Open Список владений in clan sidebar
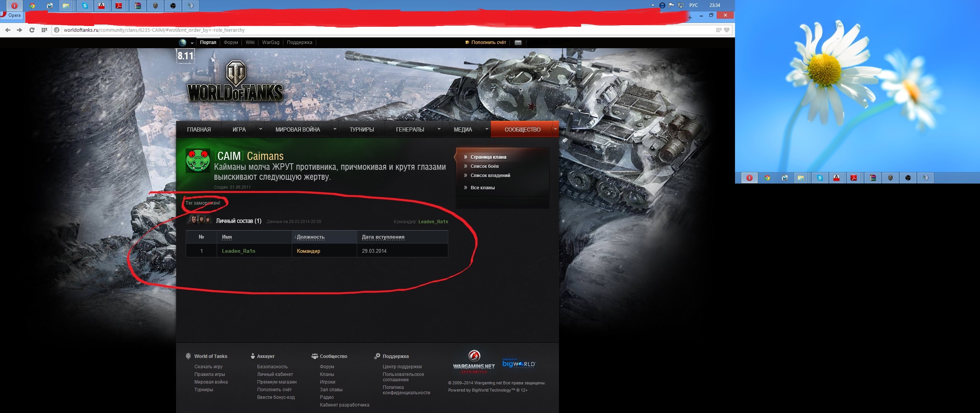 click(490, 176)
